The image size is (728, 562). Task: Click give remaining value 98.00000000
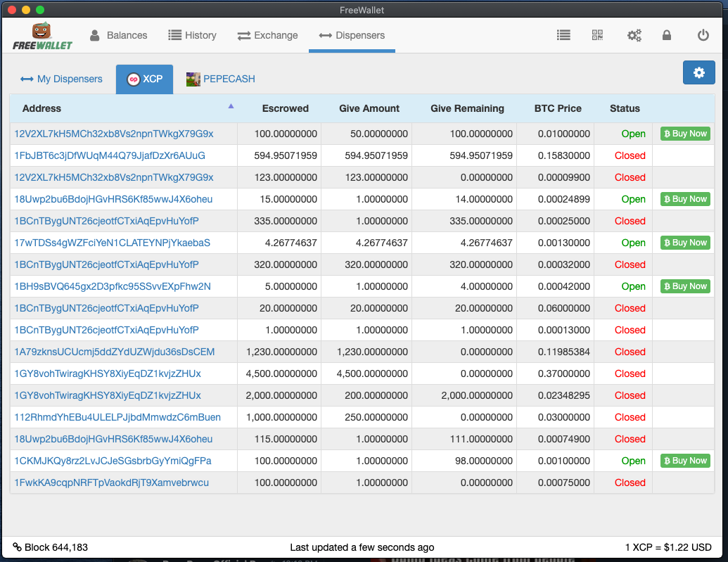[484, 461]
